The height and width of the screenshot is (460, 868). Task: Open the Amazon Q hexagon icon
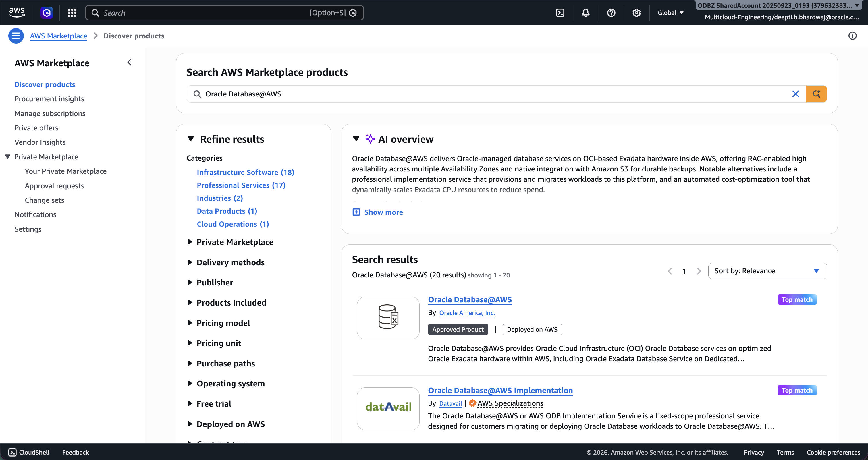pos(47,13)
